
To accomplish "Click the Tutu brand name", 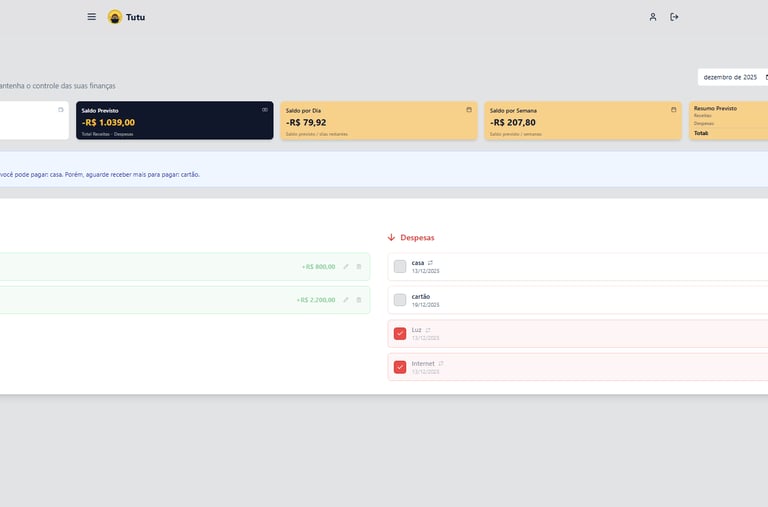I will click(x=135, y=17).
